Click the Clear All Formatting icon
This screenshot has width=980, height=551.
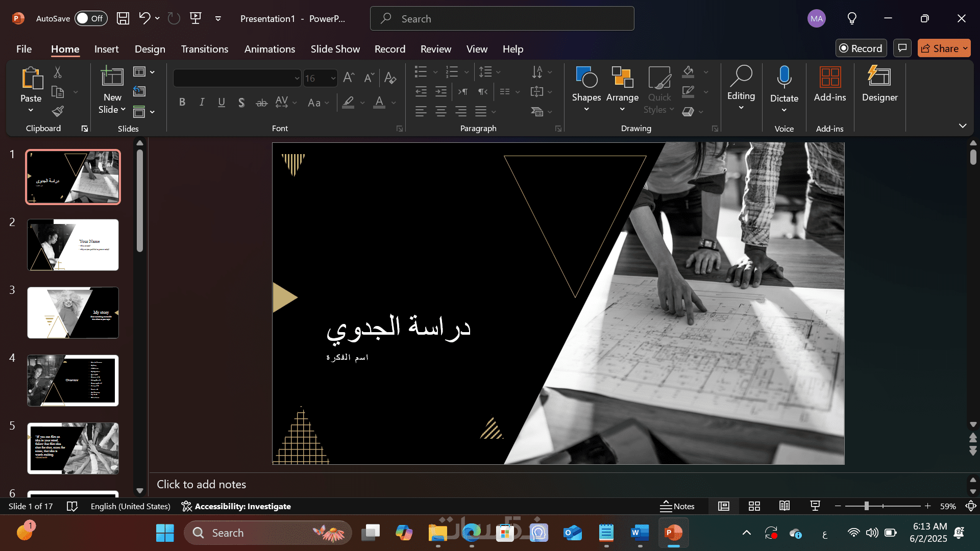(390, 78)
